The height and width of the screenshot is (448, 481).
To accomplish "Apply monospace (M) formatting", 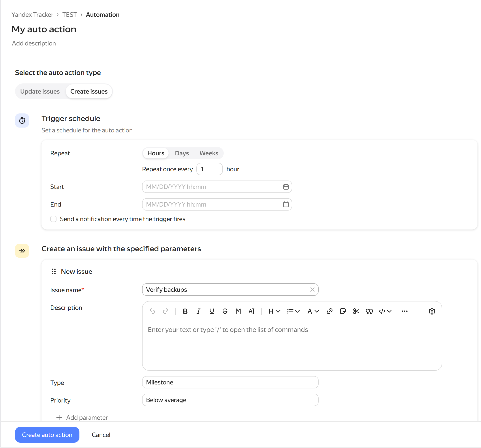I will pyautogui.click(x=238, y=311).
